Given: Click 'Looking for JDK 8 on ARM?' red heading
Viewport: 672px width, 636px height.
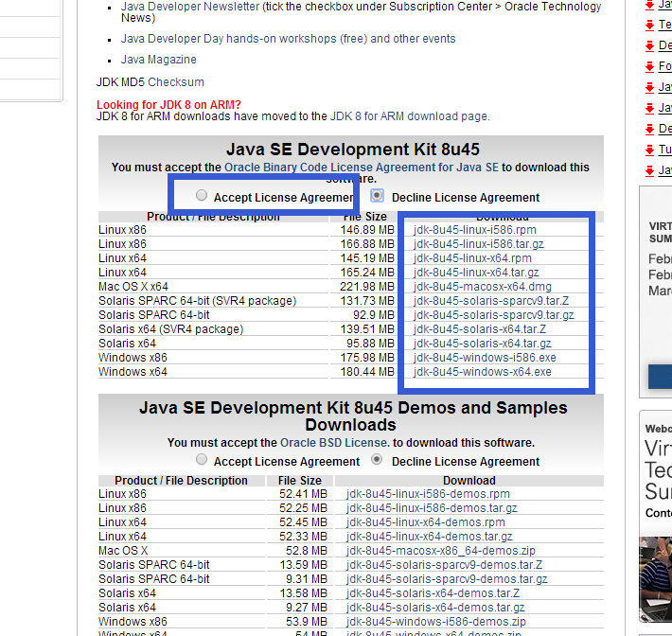Looking at the screenshot, I should [168, 104].
